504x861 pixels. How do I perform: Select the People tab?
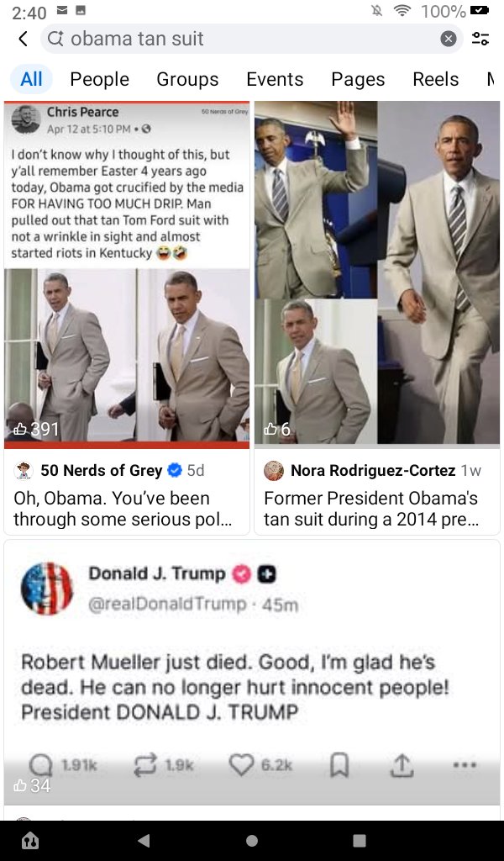point(99,79)
